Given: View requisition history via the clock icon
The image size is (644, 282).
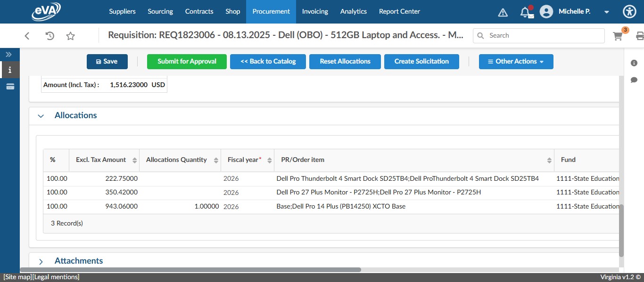Looking at the screenshot, I should [x=50, y=35].
